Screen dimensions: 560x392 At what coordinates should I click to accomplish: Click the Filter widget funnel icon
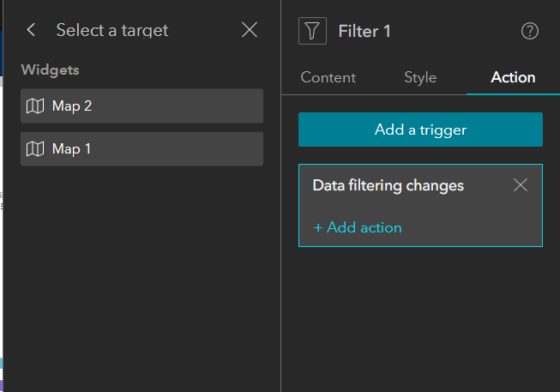tap(312, 32)
